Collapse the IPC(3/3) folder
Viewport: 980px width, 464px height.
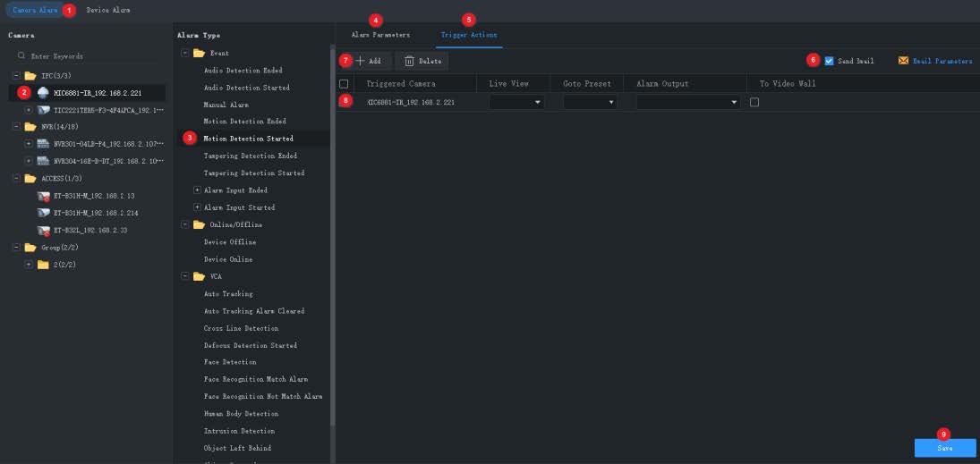coord(15,76)
